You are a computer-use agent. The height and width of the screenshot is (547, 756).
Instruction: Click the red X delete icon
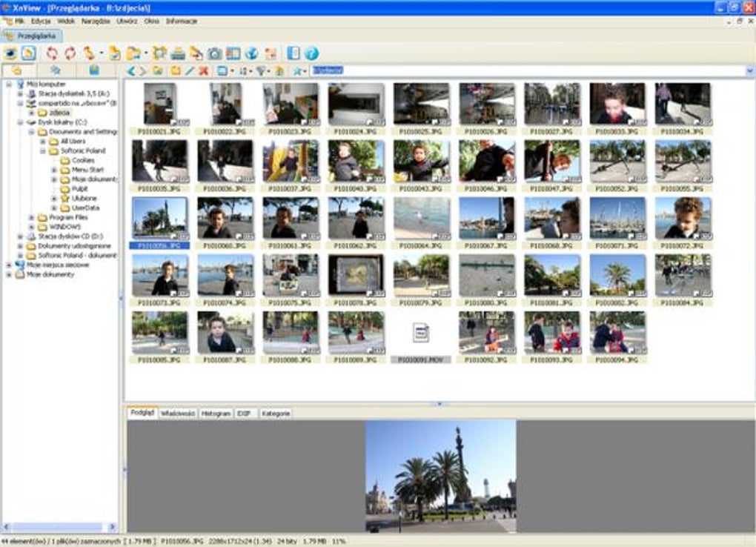click(204, 71)
